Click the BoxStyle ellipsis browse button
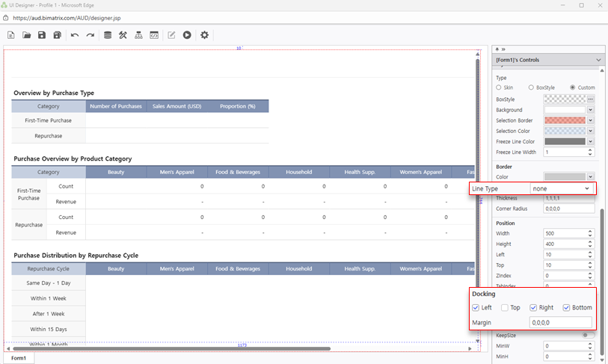The width and height of the screenshot is (608, 364). [x=590, y=99]
